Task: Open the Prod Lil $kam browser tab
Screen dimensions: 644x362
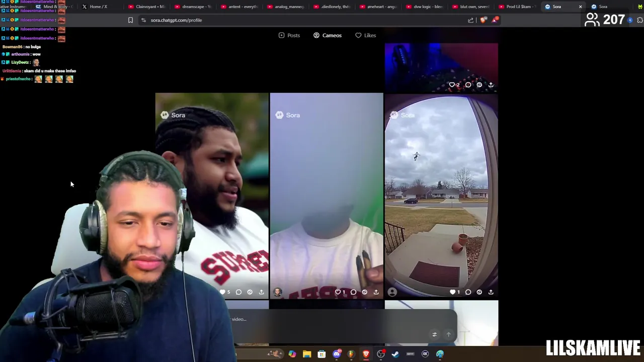Action: click(518, 7)
